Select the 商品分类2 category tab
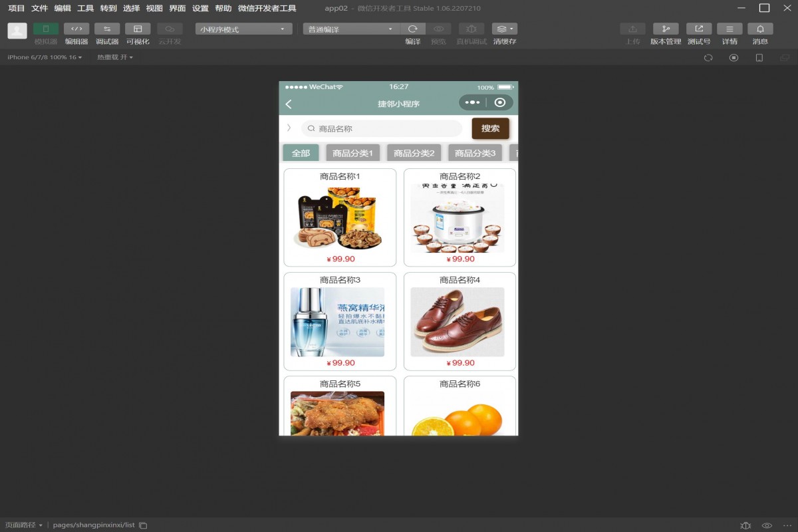 (x=414, y=153)
